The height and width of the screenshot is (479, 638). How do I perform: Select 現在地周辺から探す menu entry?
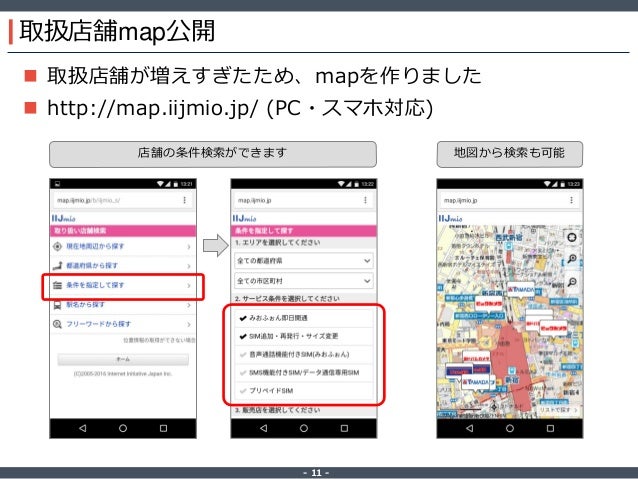click(123, 246)
